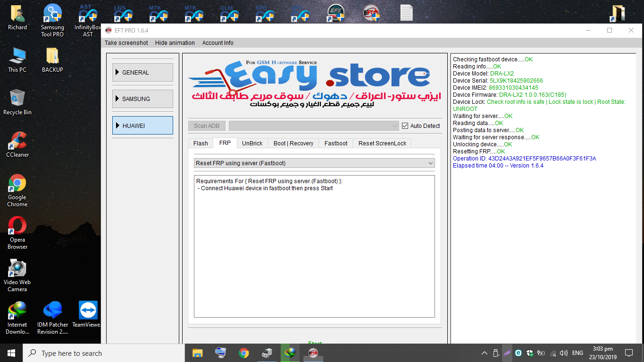This screenshot has width=644, height=362.
Task: Select the FRP tab
Action: [x=225, y=143]
